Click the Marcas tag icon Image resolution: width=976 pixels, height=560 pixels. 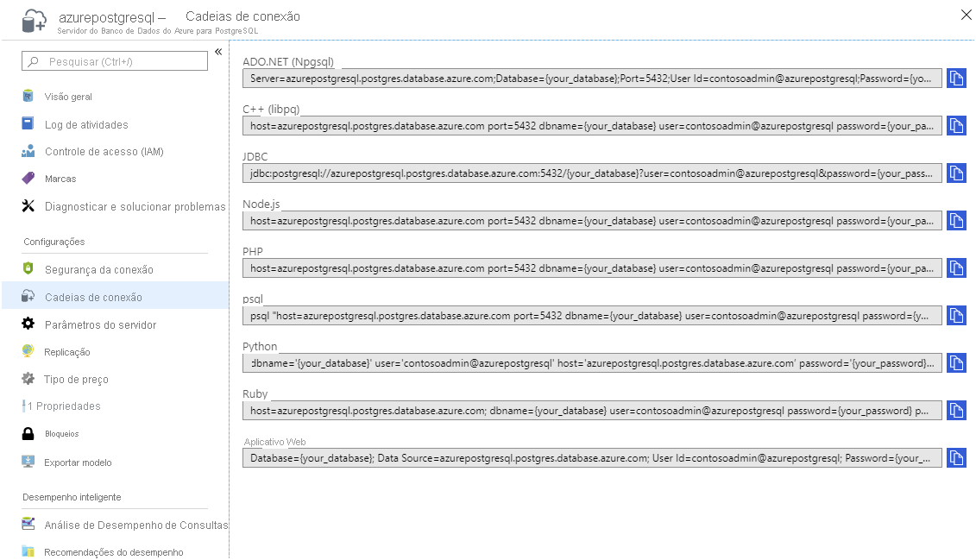28,179
